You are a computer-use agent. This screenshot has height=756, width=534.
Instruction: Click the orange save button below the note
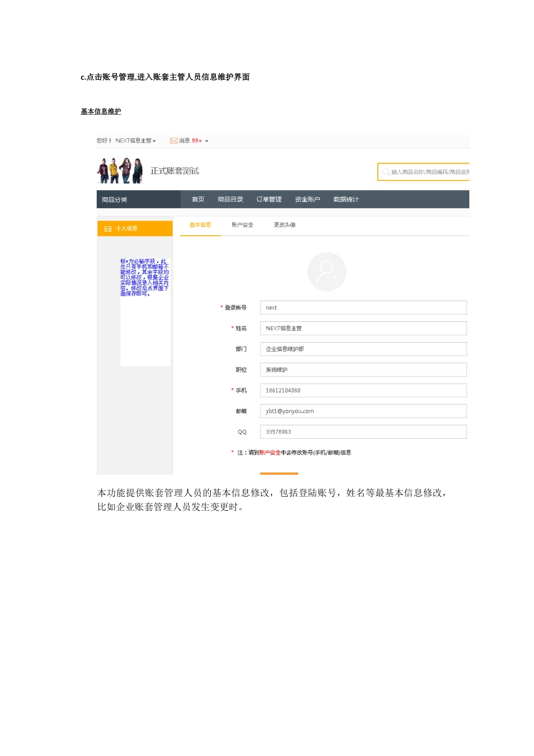pos(279,474)
